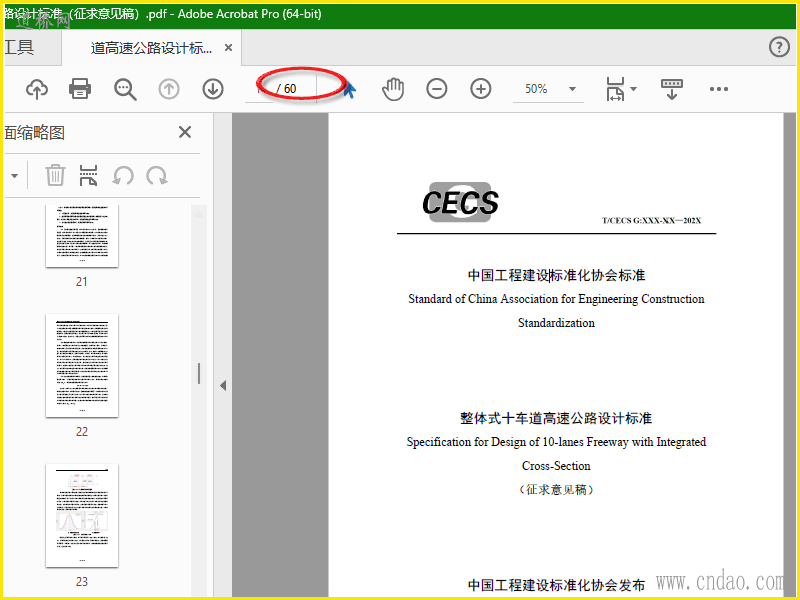Select page 21 thumbnail
This screenshot has height=600, width=800.
(x=82, y=236)
